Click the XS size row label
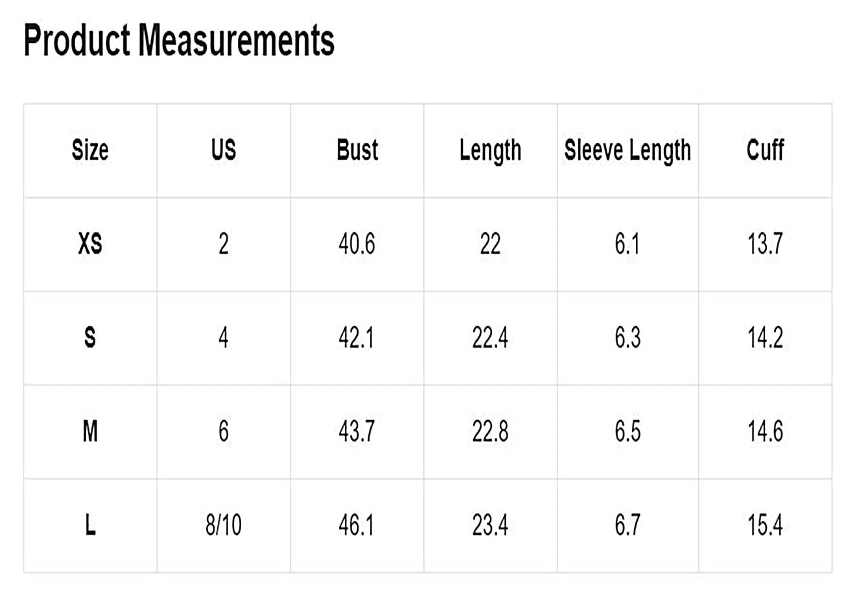 coord(90,245)
